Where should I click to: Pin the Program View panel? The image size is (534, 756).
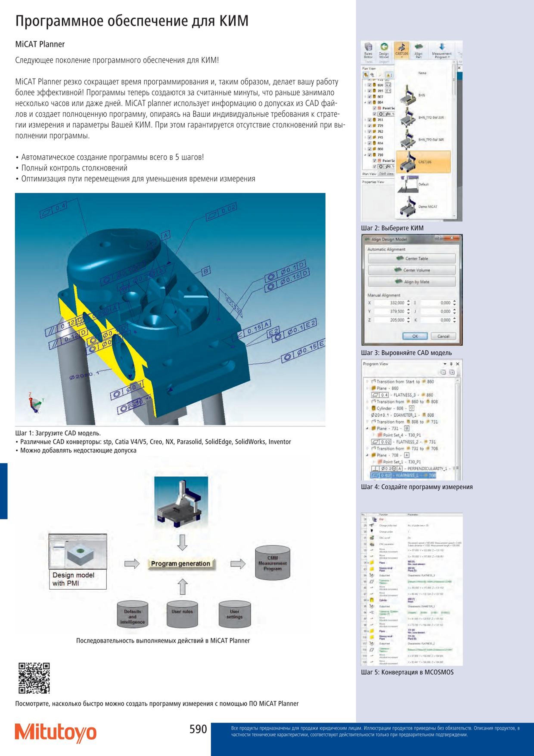tap(451, 364)
